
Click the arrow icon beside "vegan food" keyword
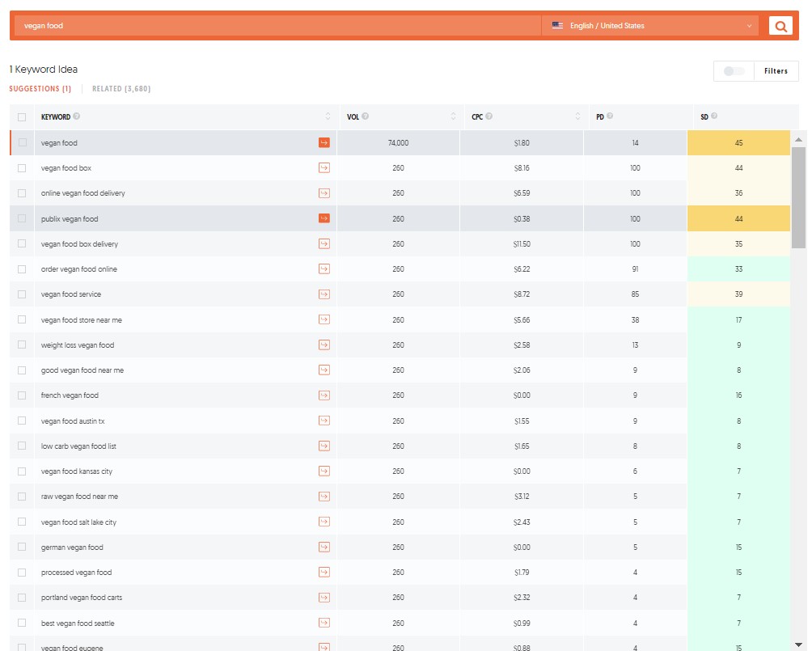click(324, 142)
